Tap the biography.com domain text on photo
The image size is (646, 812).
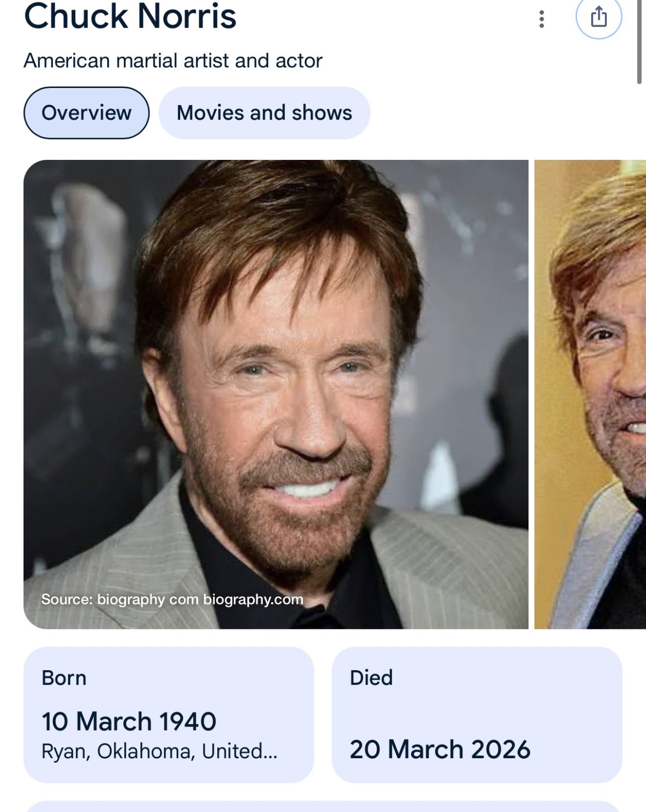[x=253, y=599]
